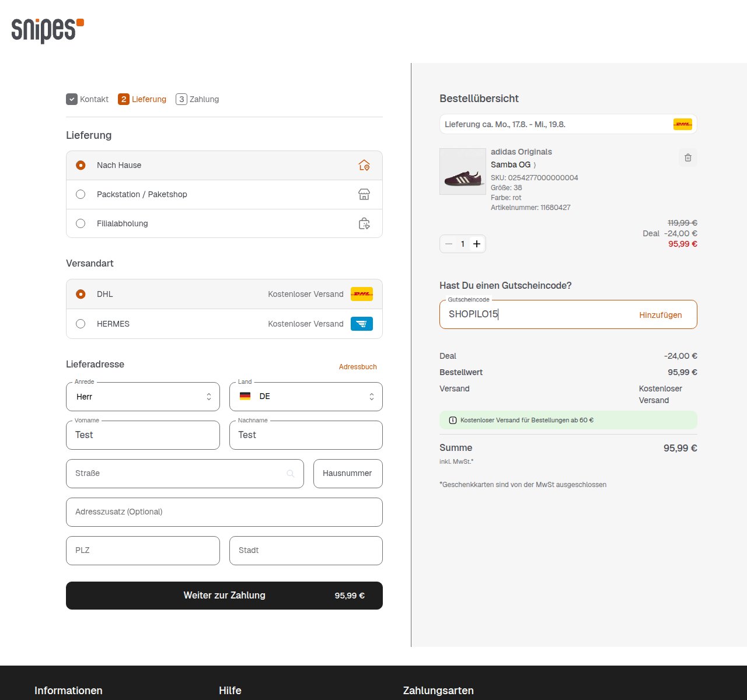This screenshot has width=747, height=700.
Task: Click 'Farbe: rot' text
Action: tap(506, 198)
